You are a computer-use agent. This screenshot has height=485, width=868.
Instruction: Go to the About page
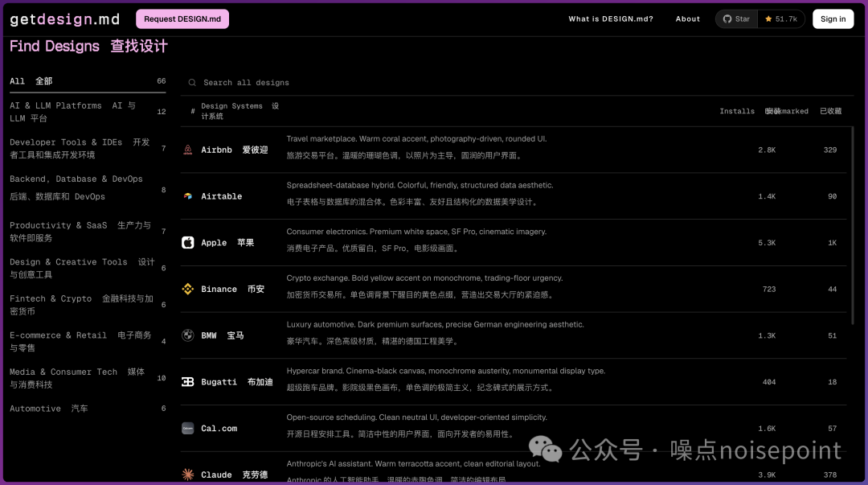tap(687, 19)
